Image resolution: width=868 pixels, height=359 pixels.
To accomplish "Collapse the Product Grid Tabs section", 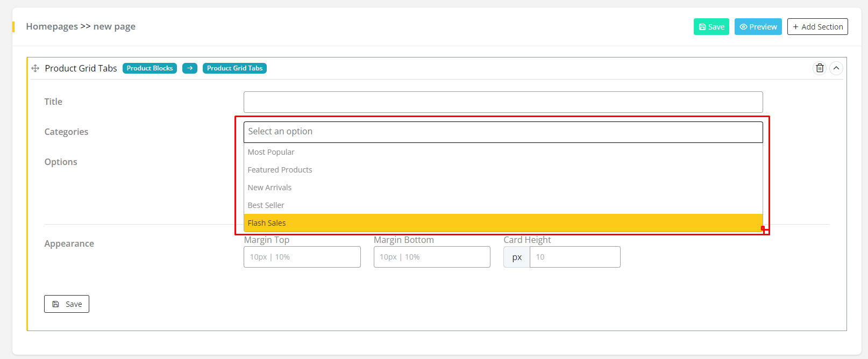I will (836, 68).
